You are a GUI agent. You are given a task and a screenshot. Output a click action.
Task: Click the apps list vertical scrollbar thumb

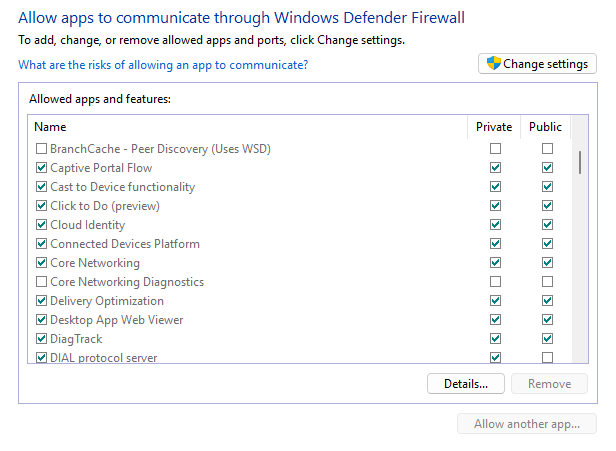[x=580, y=162]
